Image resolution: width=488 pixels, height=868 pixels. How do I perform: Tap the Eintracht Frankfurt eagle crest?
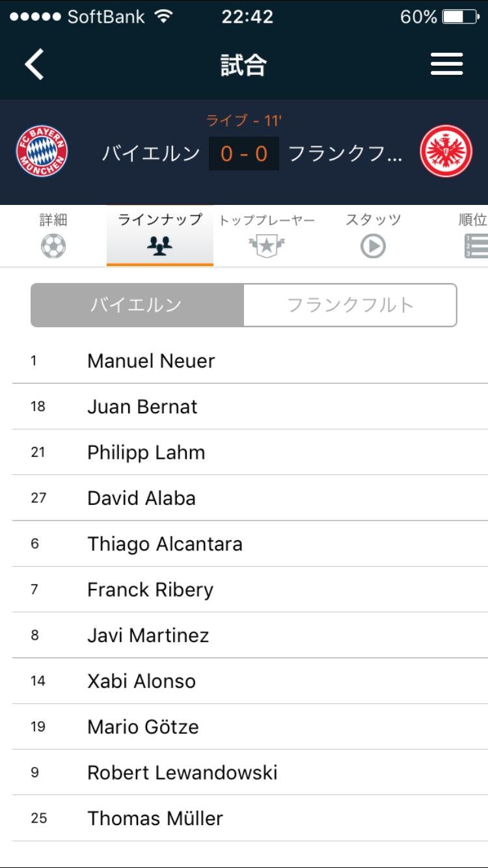(x=446, y=152)
